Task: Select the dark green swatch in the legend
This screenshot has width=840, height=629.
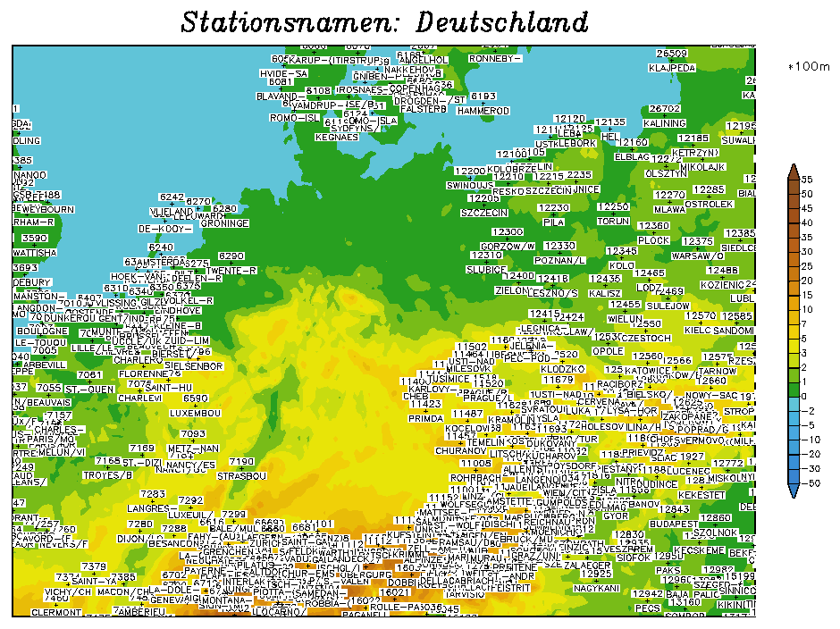Action: [x=793, y=390]
